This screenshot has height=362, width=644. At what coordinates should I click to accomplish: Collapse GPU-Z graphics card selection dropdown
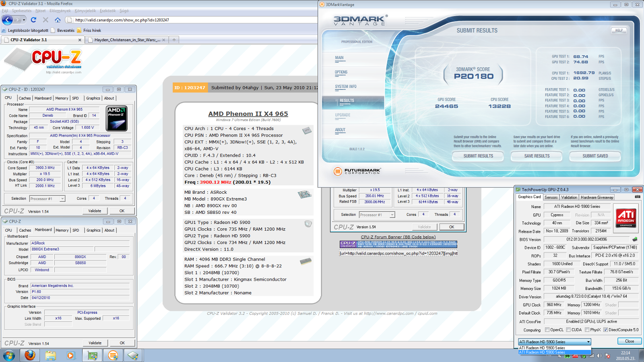tap(588, 342)
